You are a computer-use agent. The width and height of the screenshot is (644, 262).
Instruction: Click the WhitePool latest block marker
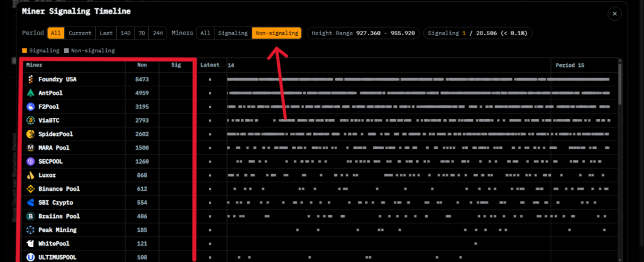(210, 244)
